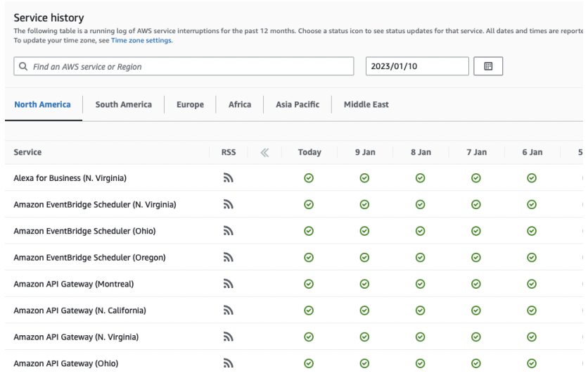The width and height of the screenshot is (588, 376).
Task: Click 8 Jan status for EventBridge Scheduler N. Virginia
Action: pyautogui.click(x=421, y=204)
